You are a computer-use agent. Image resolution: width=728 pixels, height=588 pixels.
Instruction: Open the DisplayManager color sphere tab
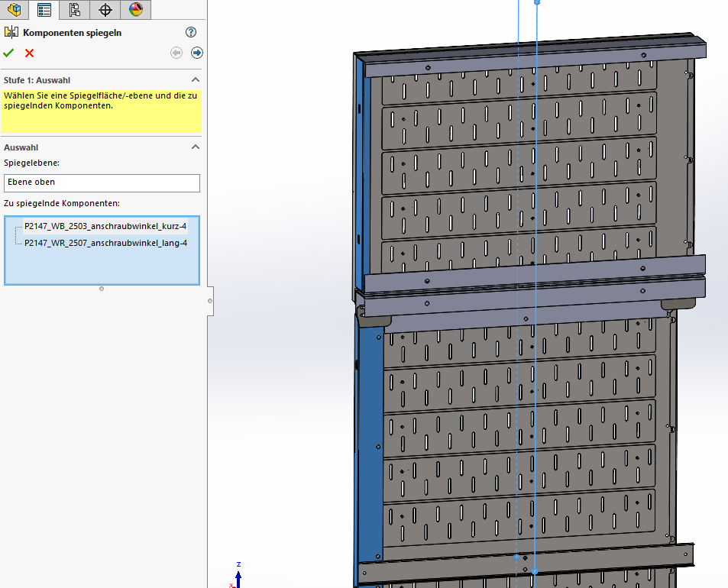click(x=135, y=10)
